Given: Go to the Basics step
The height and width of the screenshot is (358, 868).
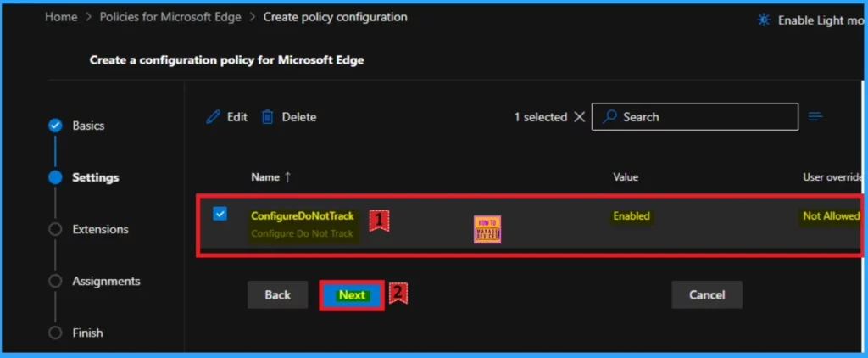Looking at the screenshot, I should 88,126.
